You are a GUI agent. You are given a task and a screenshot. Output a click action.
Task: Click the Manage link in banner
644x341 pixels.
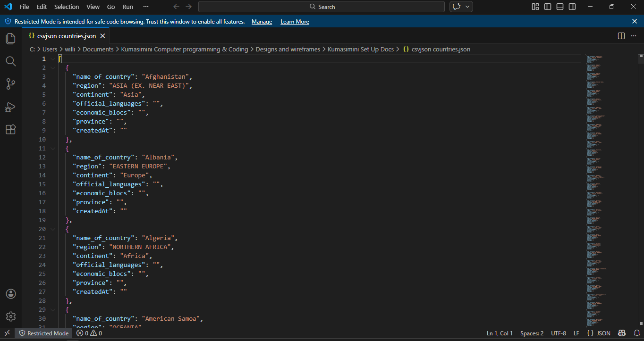tap(262, 22)
